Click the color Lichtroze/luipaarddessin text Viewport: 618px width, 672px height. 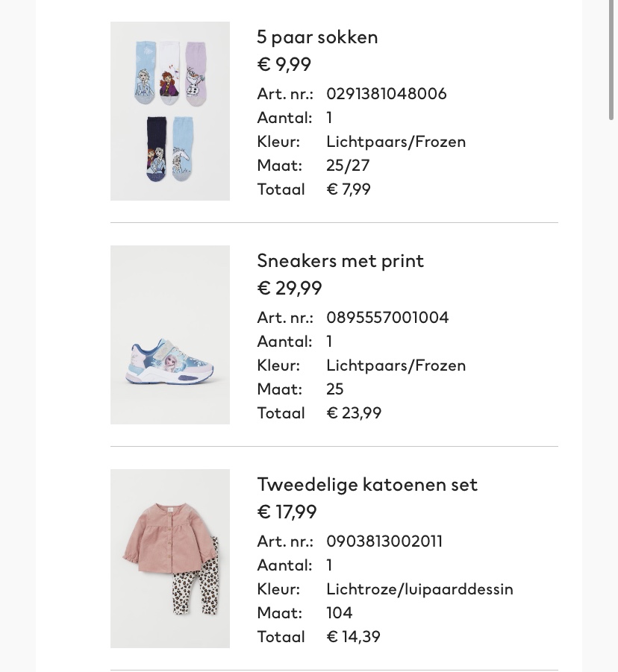(x=420, y=589)
